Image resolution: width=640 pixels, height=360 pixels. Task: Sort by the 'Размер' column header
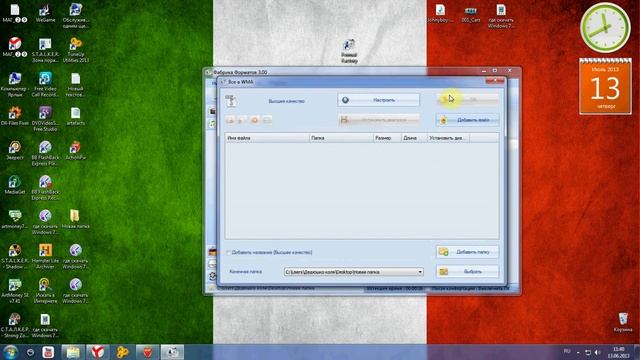coord(387,138)
